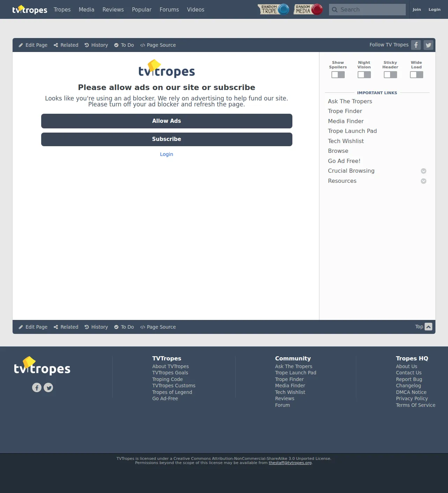
Task: Click Login in the top header
Action: [434, 10]
